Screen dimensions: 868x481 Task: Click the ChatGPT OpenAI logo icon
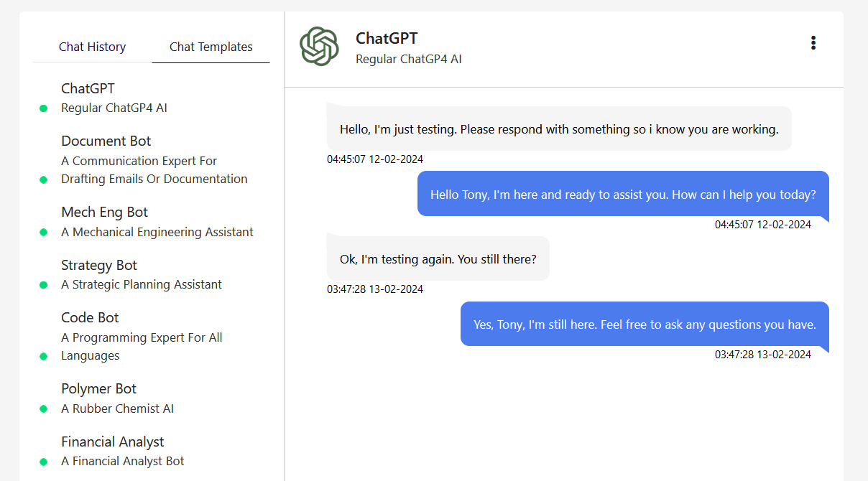point(319,46)
